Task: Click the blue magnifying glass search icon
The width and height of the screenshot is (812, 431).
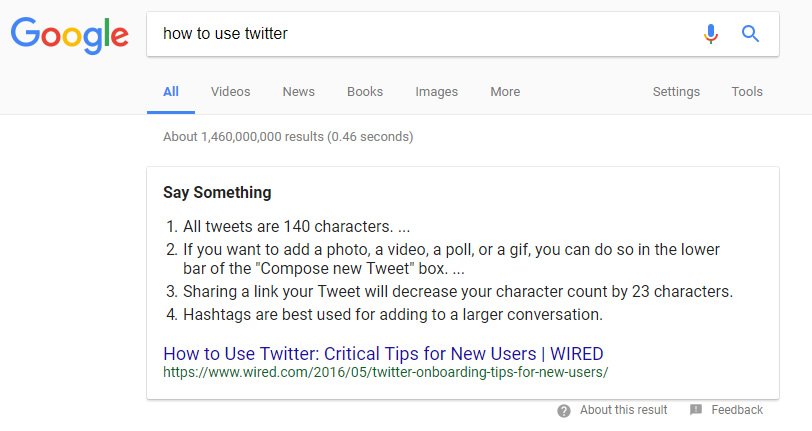Action: [x=750, y=34]
